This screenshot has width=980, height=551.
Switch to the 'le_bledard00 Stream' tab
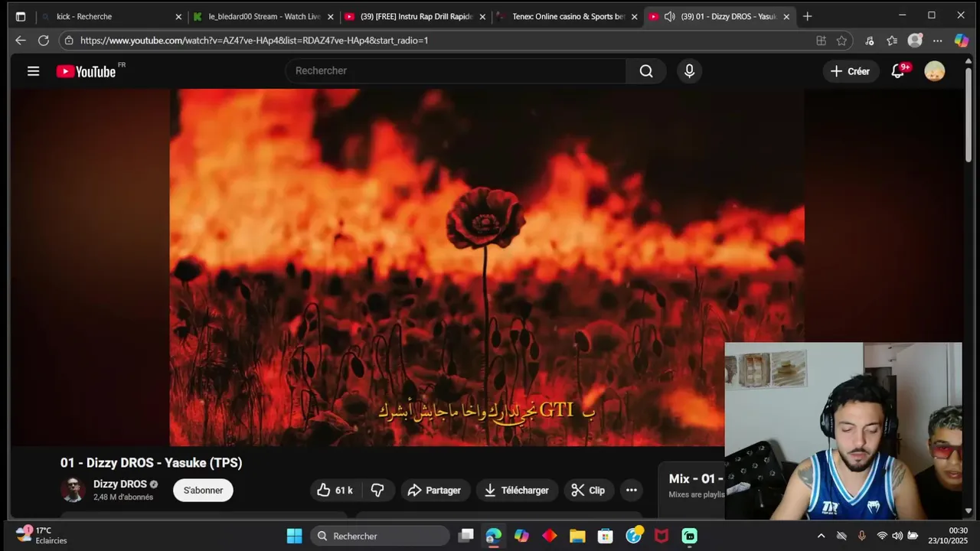pos(263,16)
